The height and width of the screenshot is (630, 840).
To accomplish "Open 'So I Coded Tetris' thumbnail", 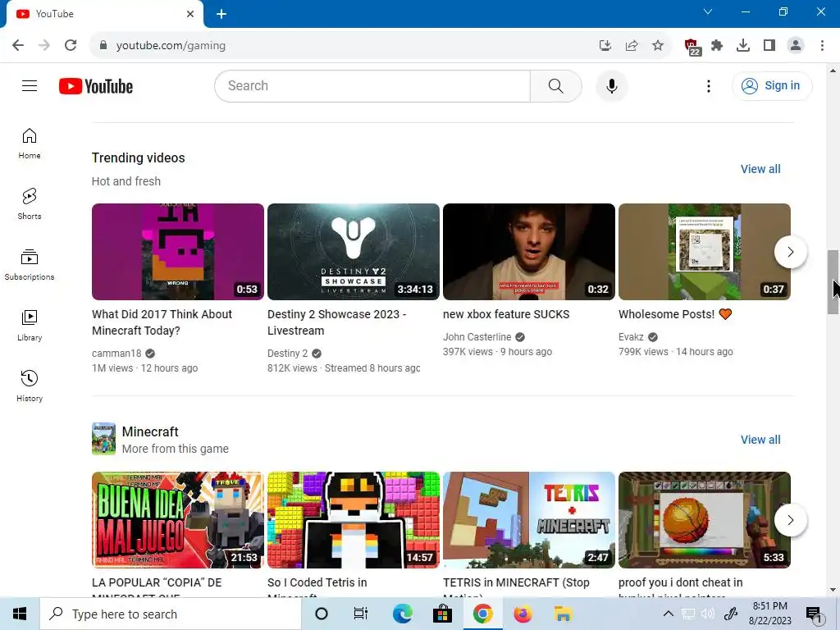I will [353, 520].
